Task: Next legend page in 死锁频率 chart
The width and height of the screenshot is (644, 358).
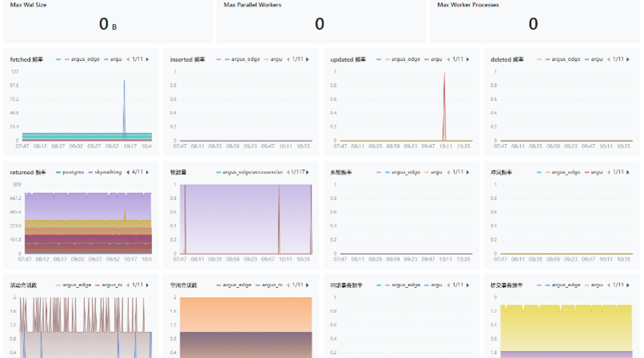Action: [468, 172]
